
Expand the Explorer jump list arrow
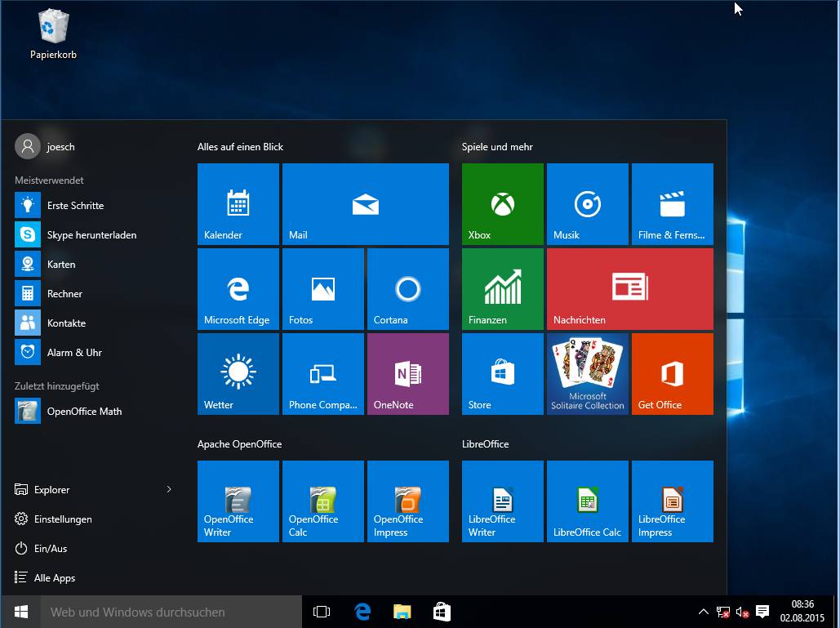[x=169, y=490]
